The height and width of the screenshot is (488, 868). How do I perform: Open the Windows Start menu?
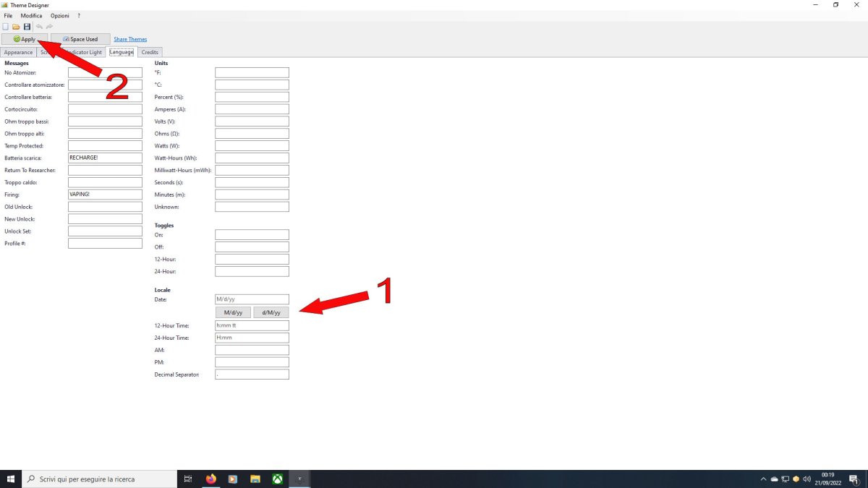click(x=11, y=479)
